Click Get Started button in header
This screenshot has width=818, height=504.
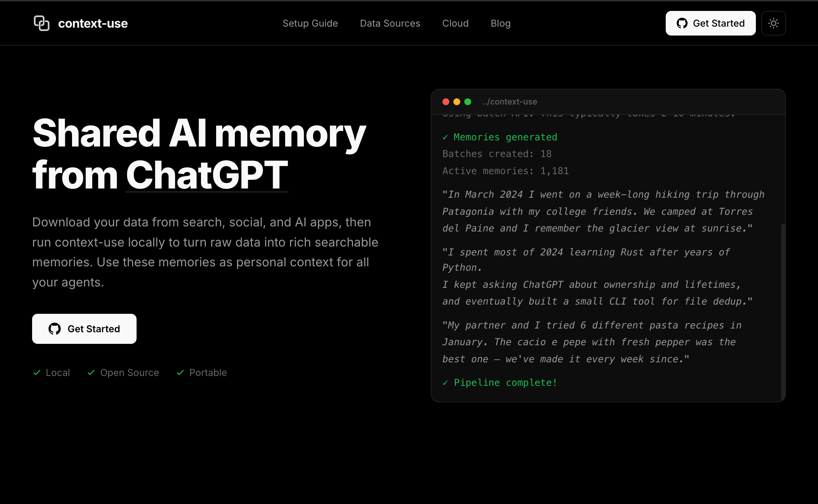(x=710, y=23)
